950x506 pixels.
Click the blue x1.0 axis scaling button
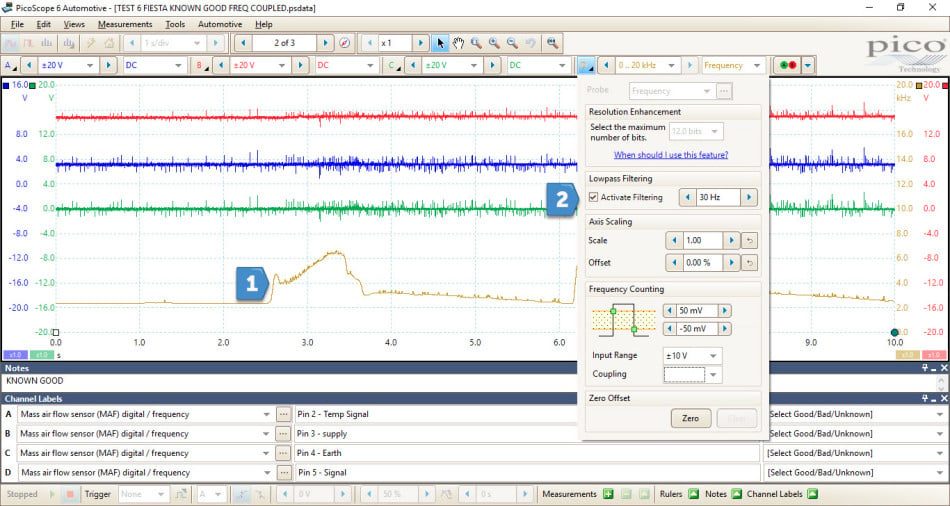(15, 355)
